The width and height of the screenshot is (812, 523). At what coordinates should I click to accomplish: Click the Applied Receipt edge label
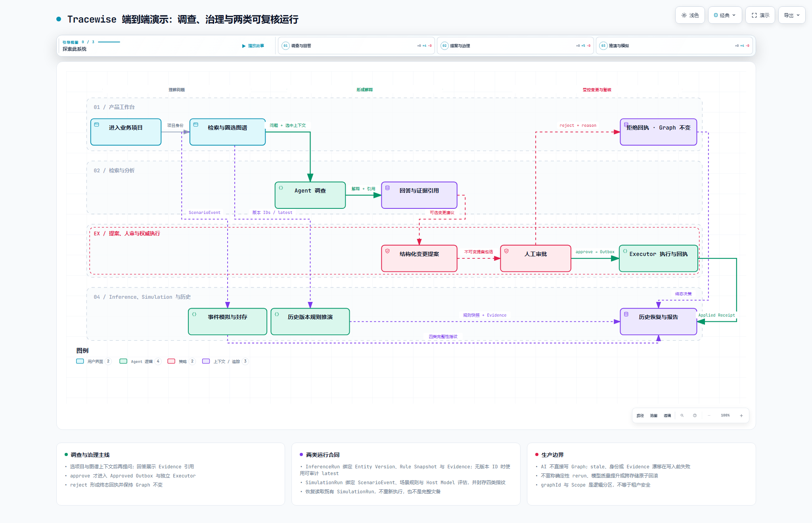(x=716, y=315)
